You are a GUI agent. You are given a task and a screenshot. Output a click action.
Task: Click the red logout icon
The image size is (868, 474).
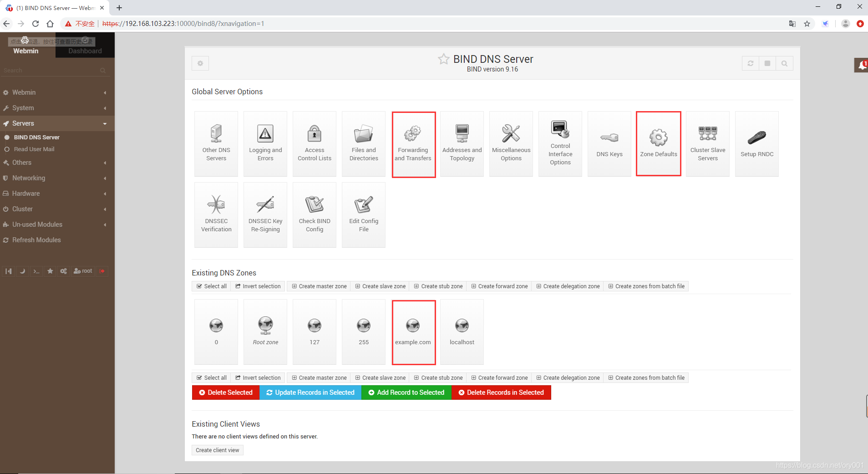click(x=102, y=271)
